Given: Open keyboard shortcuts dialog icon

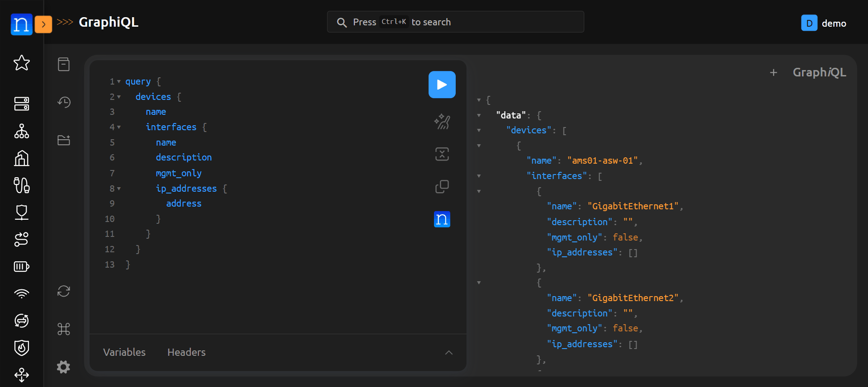Looking at the screenshot, I should [64, 329].
